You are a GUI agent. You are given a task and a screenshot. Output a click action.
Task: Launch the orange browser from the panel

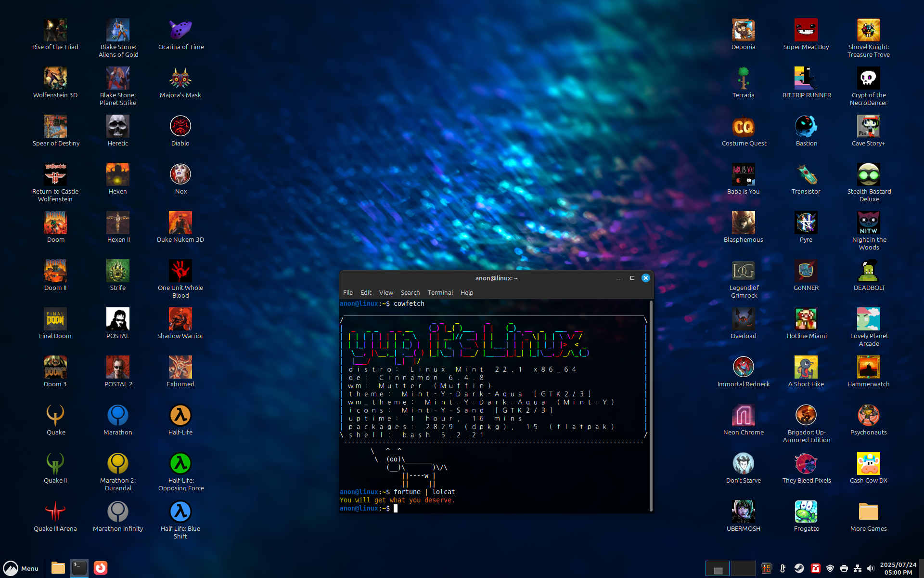point(101,568)
